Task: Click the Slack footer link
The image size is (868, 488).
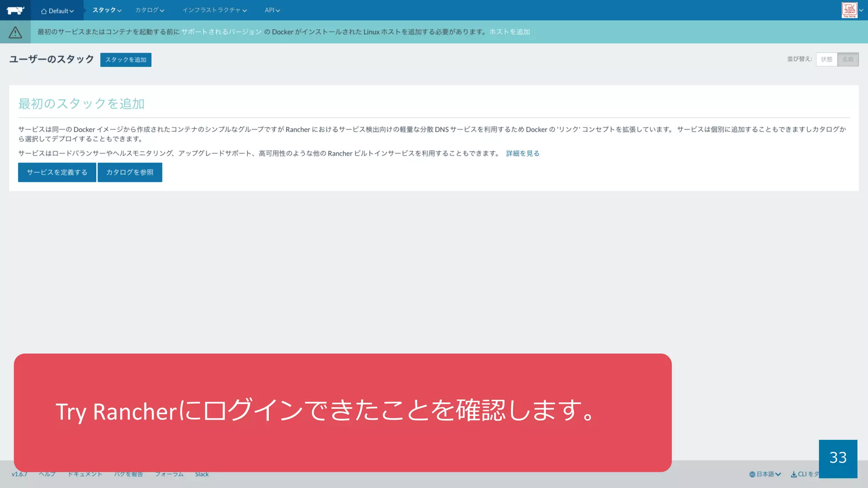Action: click(202, 474)
